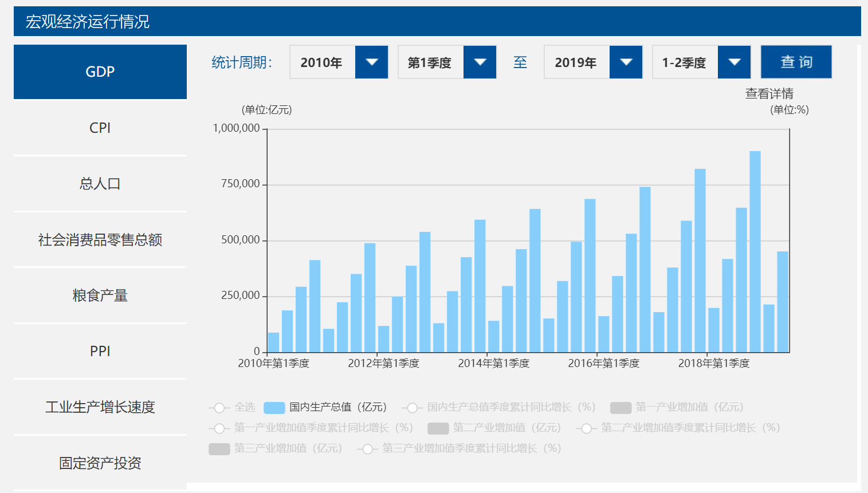Click the blue 国内生产总值 legend swatch
The width and height of the screenshot is (868, 493).
click(x=274, y=408)
